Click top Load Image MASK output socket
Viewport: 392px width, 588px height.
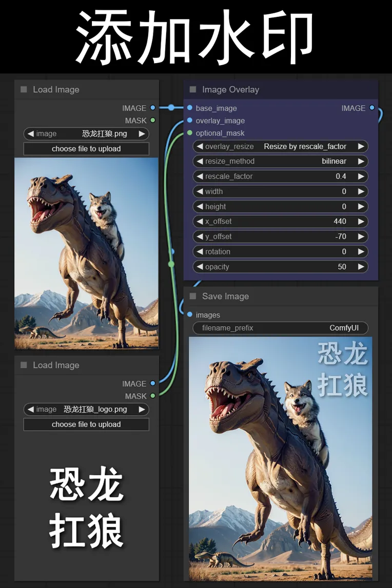tap(153, 121)
